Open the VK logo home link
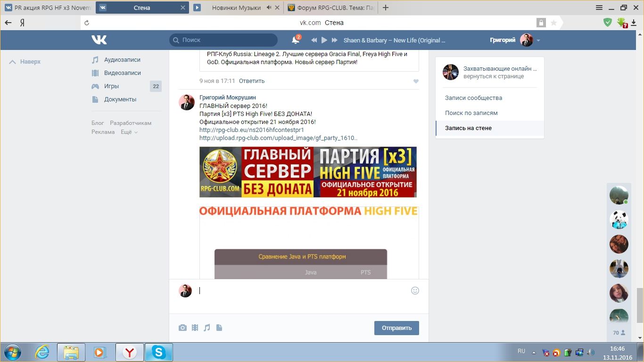The width and height of the screenshot is (644, 362). (x=99, y=40)
